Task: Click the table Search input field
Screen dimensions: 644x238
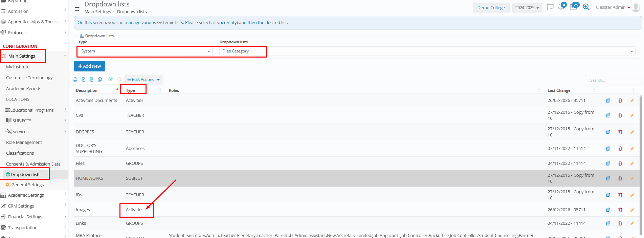Action: tap(613, 80)
